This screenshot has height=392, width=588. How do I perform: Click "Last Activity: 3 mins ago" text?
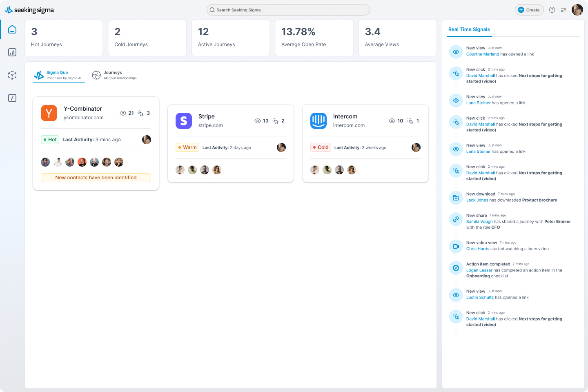(x=91, y=140)
